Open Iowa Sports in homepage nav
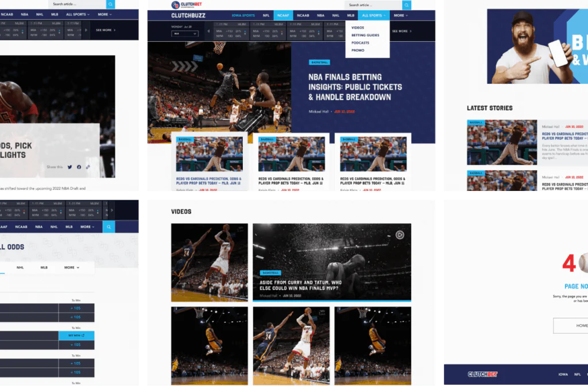588x386 pixels. click(243, 15)
